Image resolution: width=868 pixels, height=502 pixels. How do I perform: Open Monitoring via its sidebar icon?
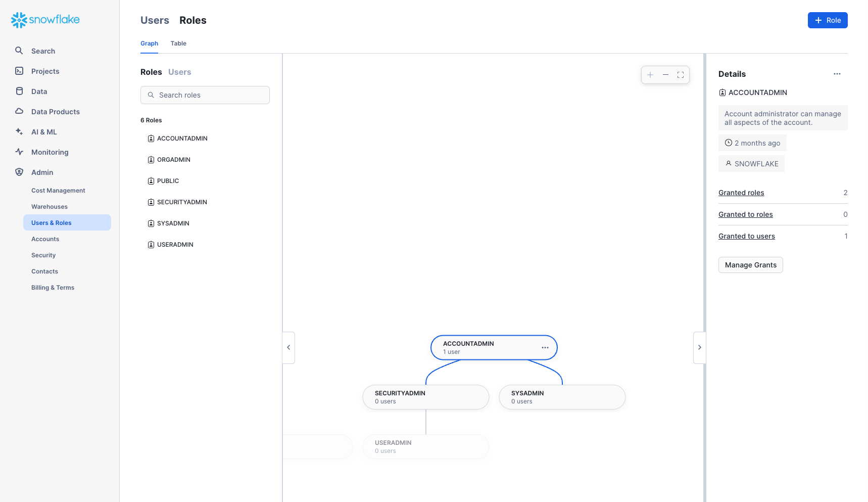pyautogui.click(x=19, y=152)
